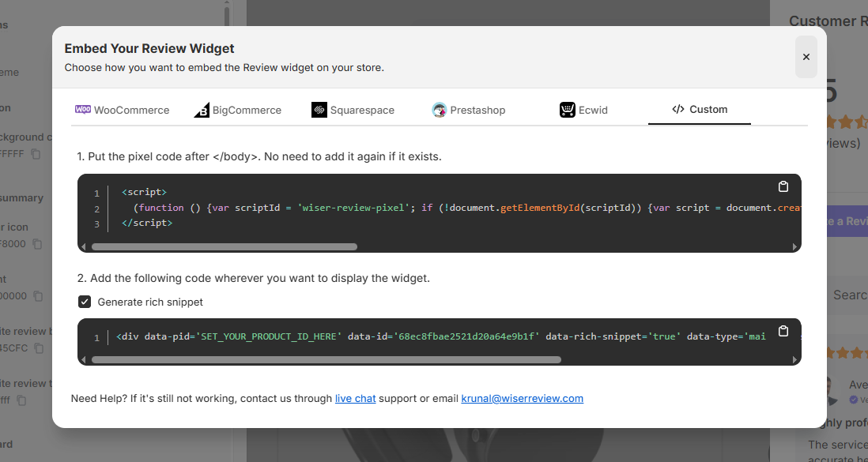Email krunal@wiserreview.com for help
Image resolution: width=868 pixels, height=462 pixels.
[x=522, y=398]
